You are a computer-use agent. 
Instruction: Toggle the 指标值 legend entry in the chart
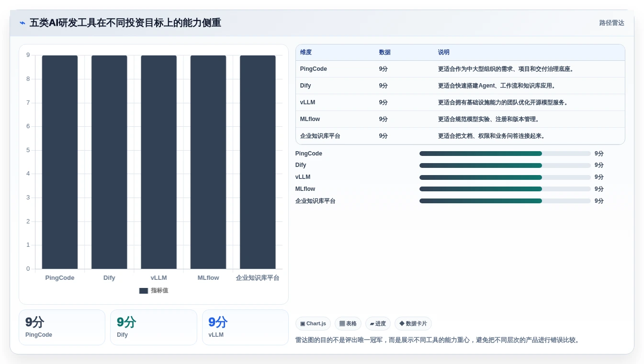pyautogui.click(x=154, y=290)
